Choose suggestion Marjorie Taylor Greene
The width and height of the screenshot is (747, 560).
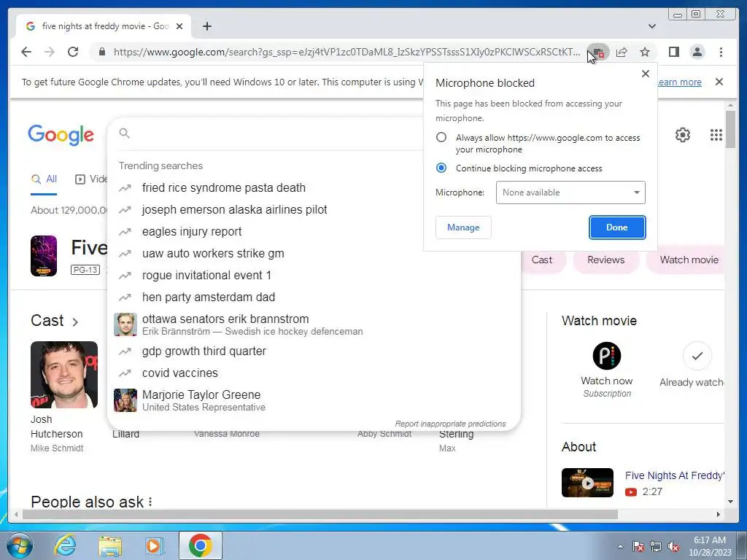click(x=314, y=400)
